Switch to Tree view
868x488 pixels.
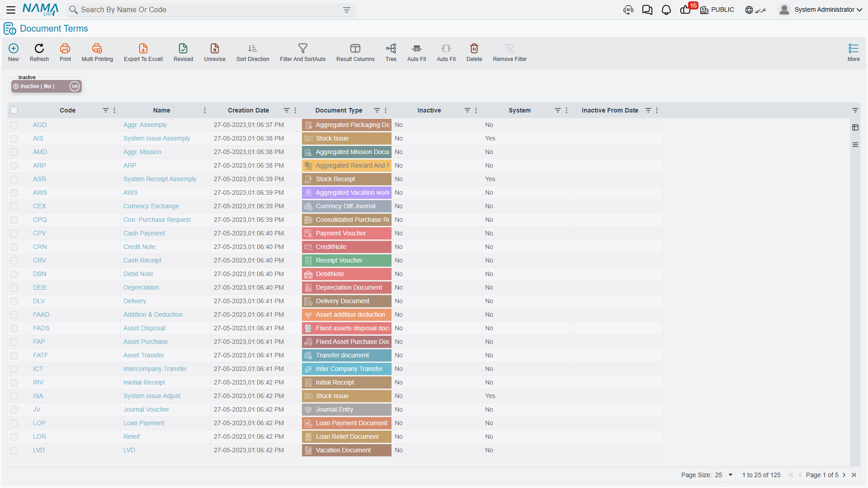391,48
